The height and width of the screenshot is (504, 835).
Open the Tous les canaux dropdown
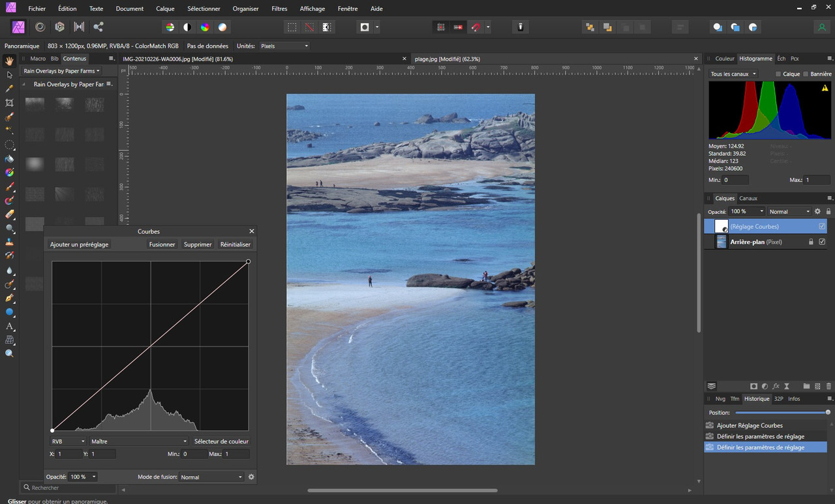coord(733,74)
